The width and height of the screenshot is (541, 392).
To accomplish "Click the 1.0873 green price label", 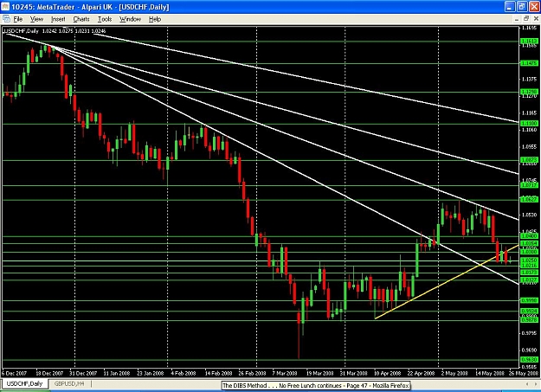I will pyautogui.click(x=529, y=160).
